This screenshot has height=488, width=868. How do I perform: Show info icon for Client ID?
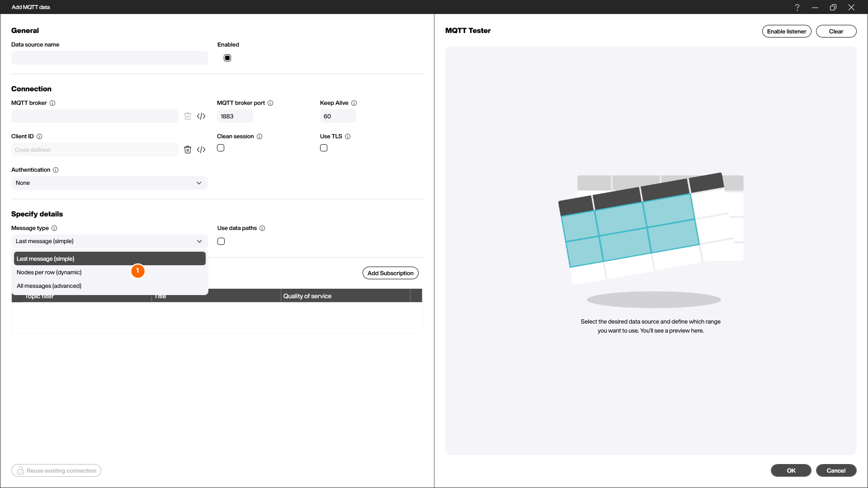(x=39, y=136)
